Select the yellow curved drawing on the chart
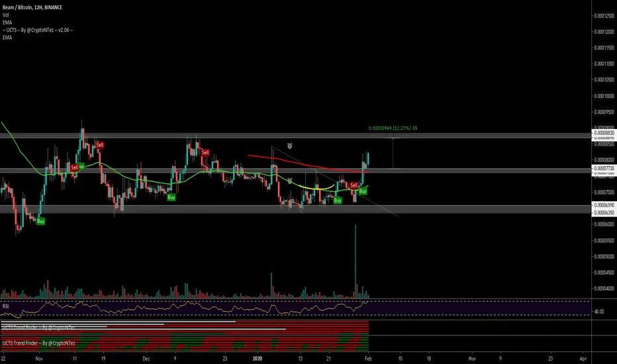 [x=316, y=187]
